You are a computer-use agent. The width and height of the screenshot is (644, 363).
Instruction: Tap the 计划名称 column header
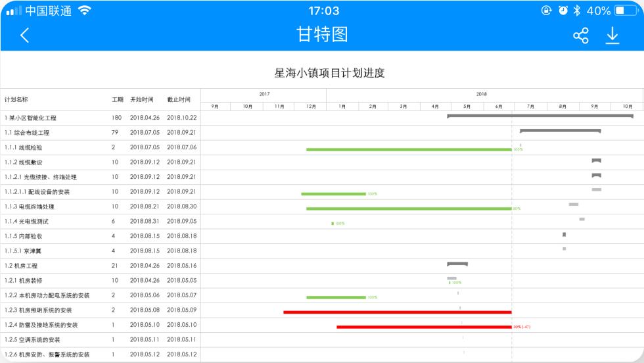point(16,99)
